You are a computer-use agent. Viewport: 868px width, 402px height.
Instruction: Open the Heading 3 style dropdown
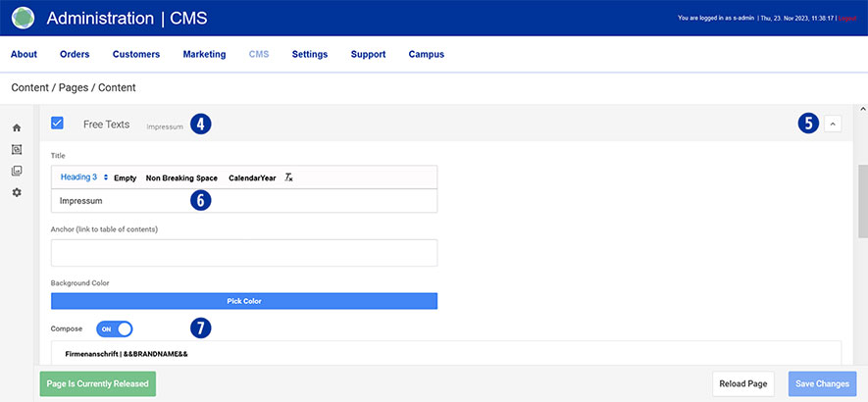click(x=84, y=177)
